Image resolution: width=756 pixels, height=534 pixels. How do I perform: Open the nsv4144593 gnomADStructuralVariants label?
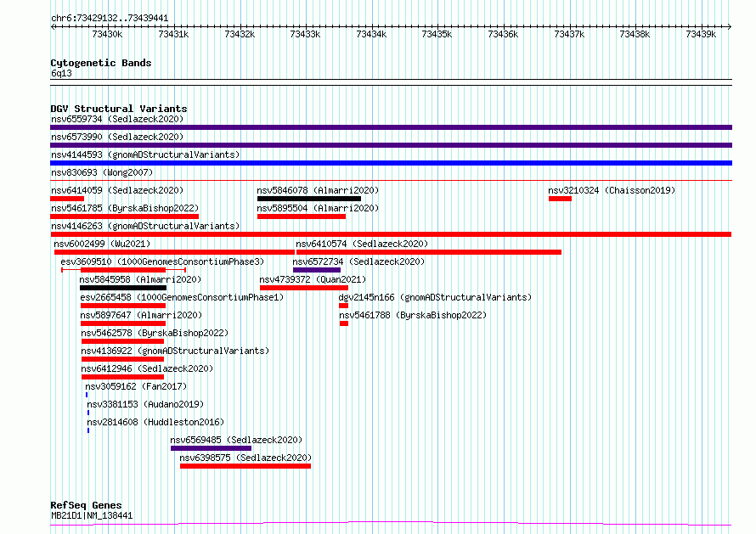pyautogui.click(x=145, y=155)
